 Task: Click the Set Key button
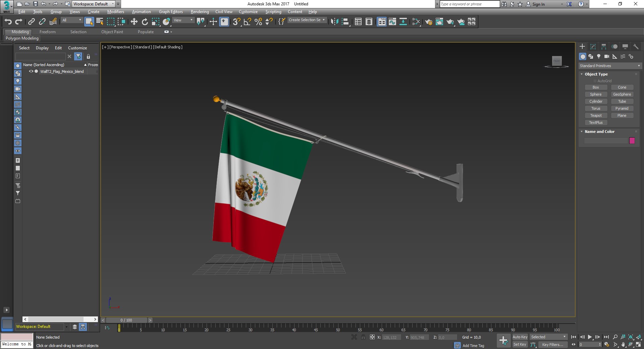[x=520, y=344]
